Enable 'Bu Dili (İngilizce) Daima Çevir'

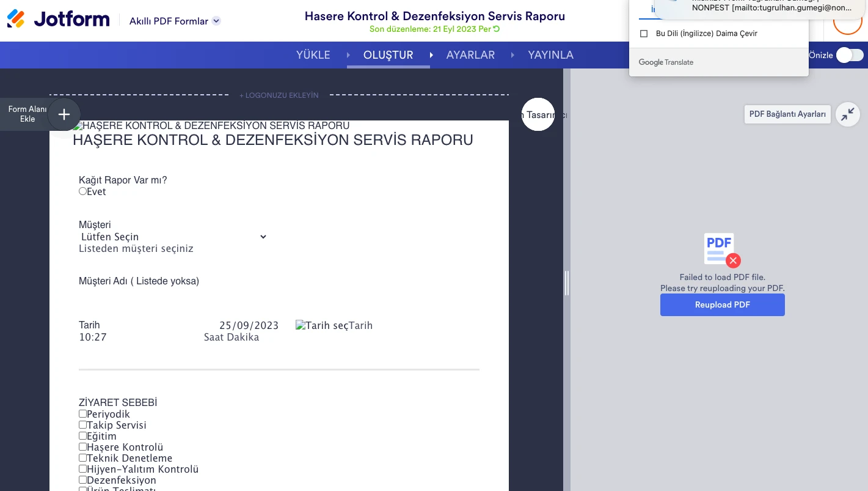pyautogui.click(x=644, y=34)
